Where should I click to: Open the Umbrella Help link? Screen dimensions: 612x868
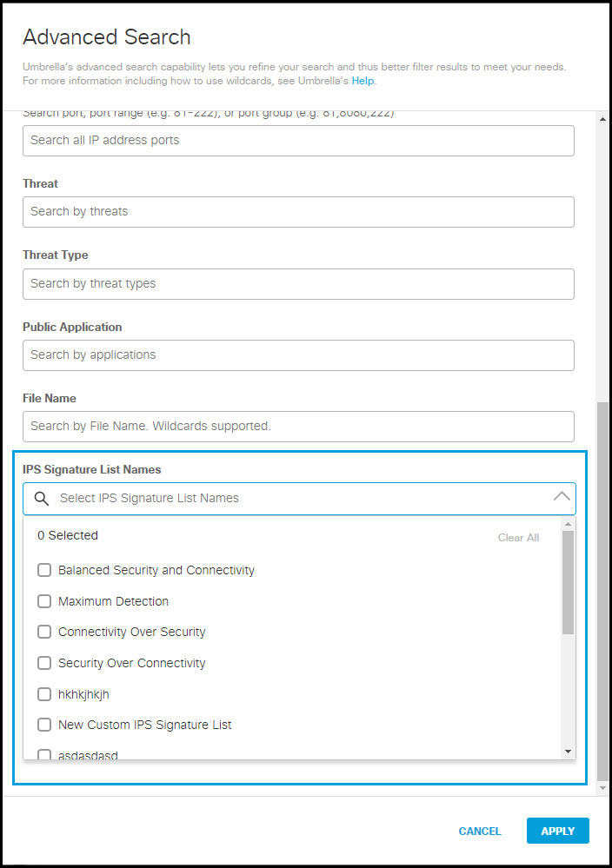[x=363, y=81]
